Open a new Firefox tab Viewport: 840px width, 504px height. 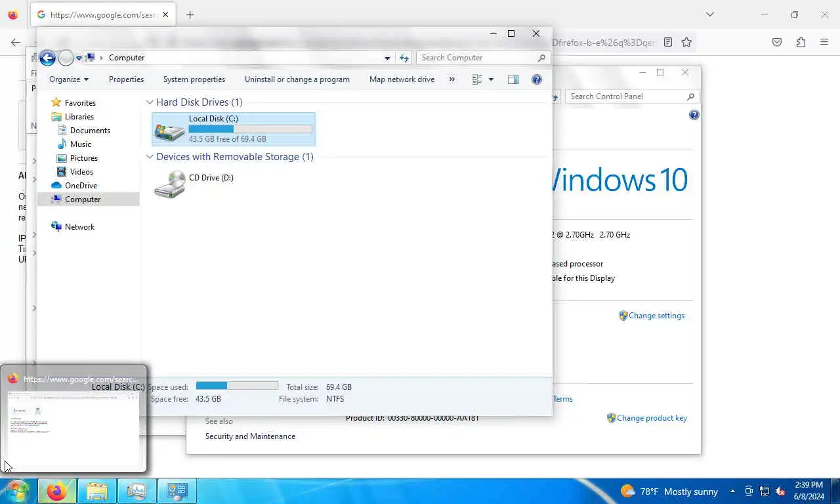pos(190,14)
